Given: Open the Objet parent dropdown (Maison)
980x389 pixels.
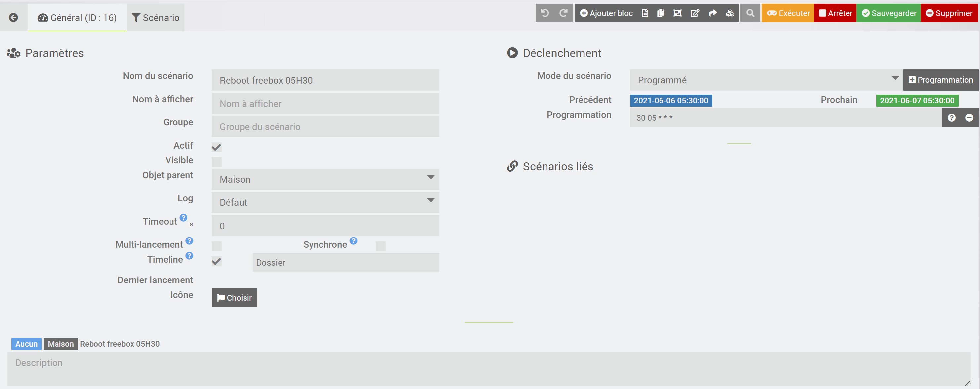Looking at the screenshot, I should click(325, 180).
